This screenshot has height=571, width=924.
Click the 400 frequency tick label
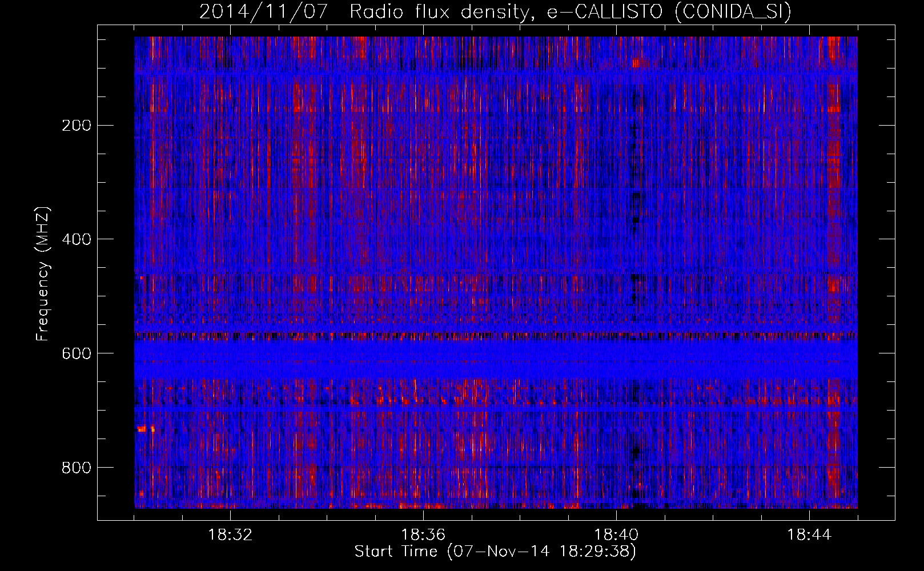77,239
